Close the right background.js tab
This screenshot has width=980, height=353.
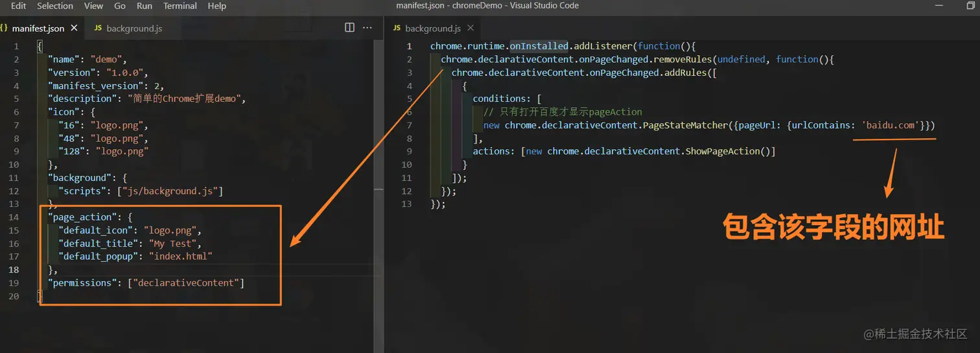471,29
